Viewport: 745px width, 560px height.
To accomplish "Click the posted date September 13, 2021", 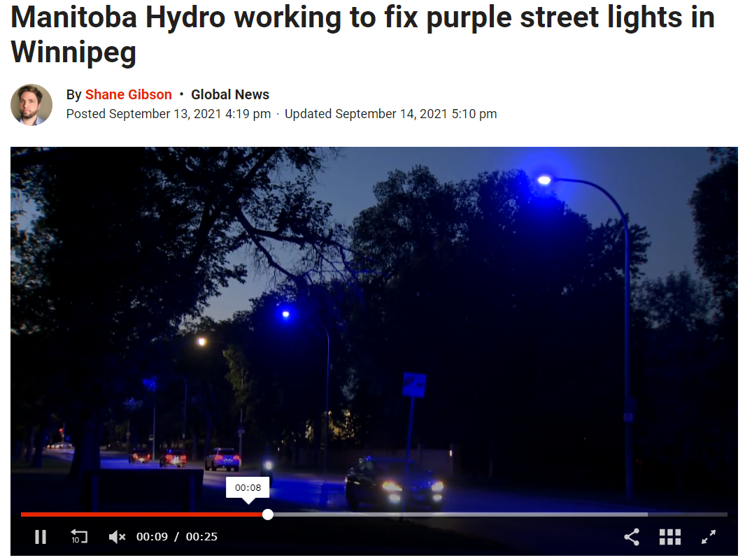I will coord(190,114).
